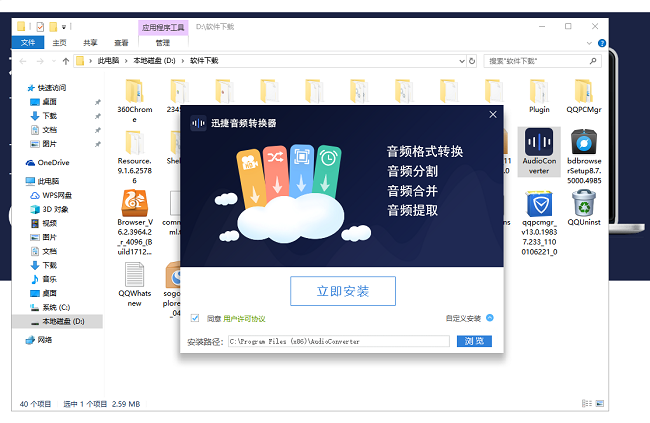
Task: Click the new folder icon in title bar
Action: pos(53,27)
